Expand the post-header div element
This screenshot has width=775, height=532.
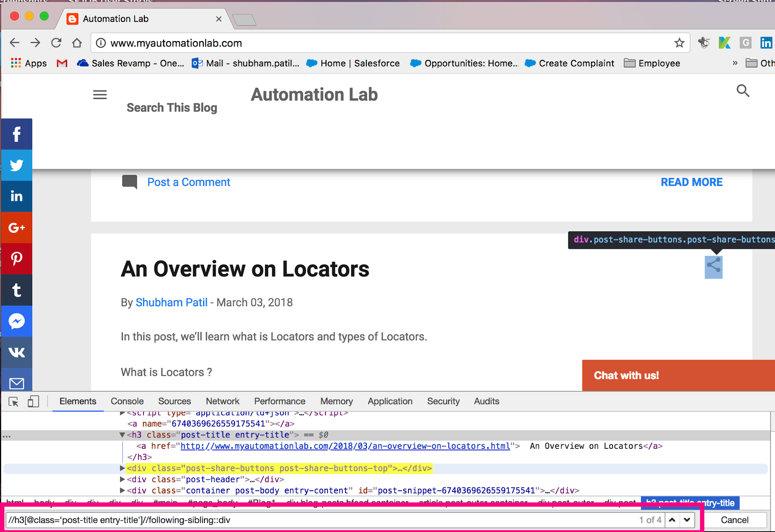(122, 479)
